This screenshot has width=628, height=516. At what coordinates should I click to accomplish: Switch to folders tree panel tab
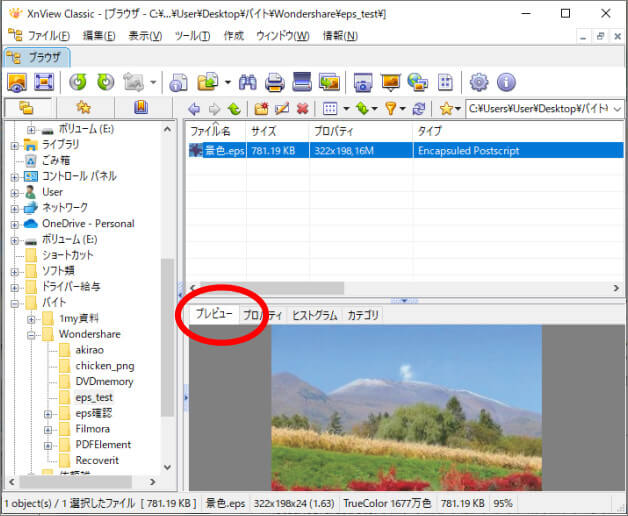coord(27,108)
